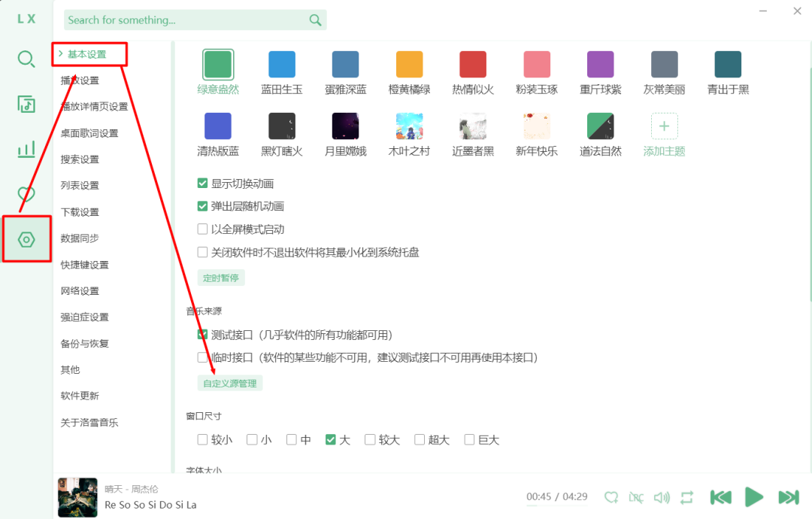
Task: Open the song list panel in the sidebar
Action: click(x=26, y=104)
